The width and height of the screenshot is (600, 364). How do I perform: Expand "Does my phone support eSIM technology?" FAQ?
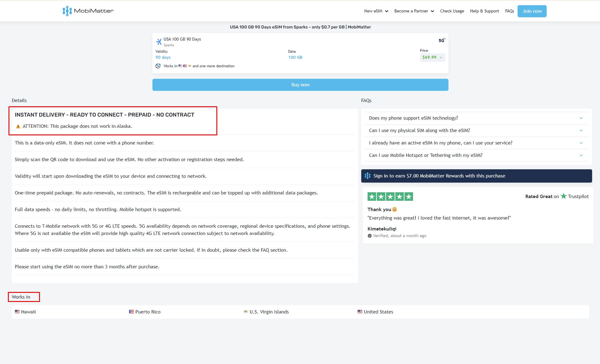coord(581,118)
